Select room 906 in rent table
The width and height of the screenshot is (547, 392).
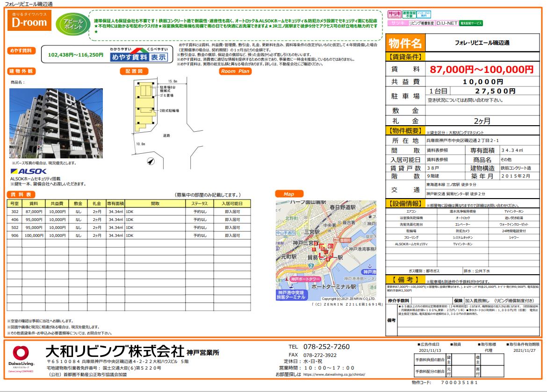point(129,235)
